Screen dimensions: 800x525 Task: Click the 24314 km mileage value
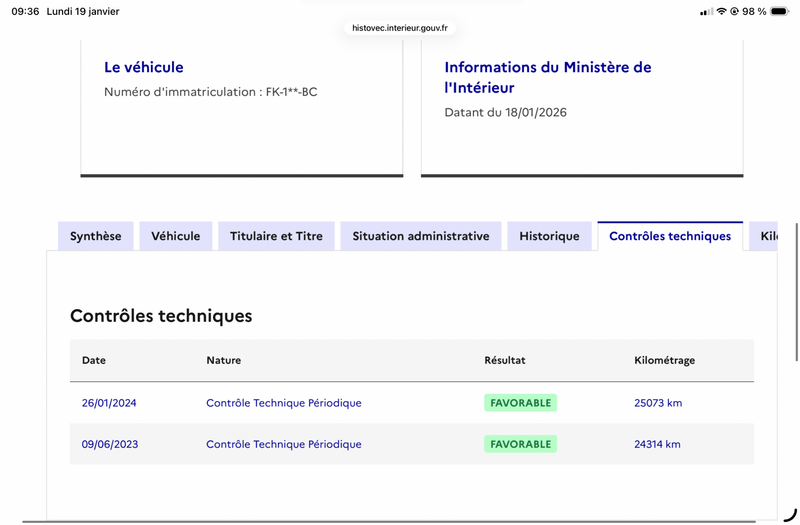tap(657, 444)
